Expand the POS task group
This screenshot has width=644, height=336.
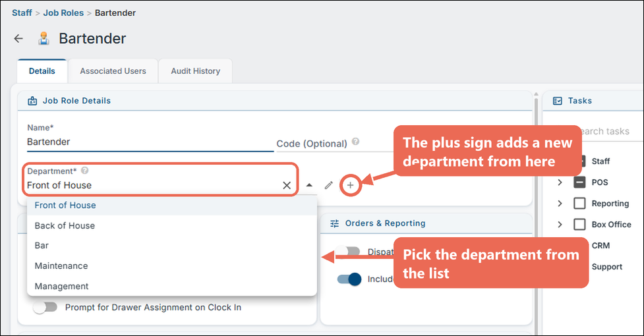click(x=560, y=182)
